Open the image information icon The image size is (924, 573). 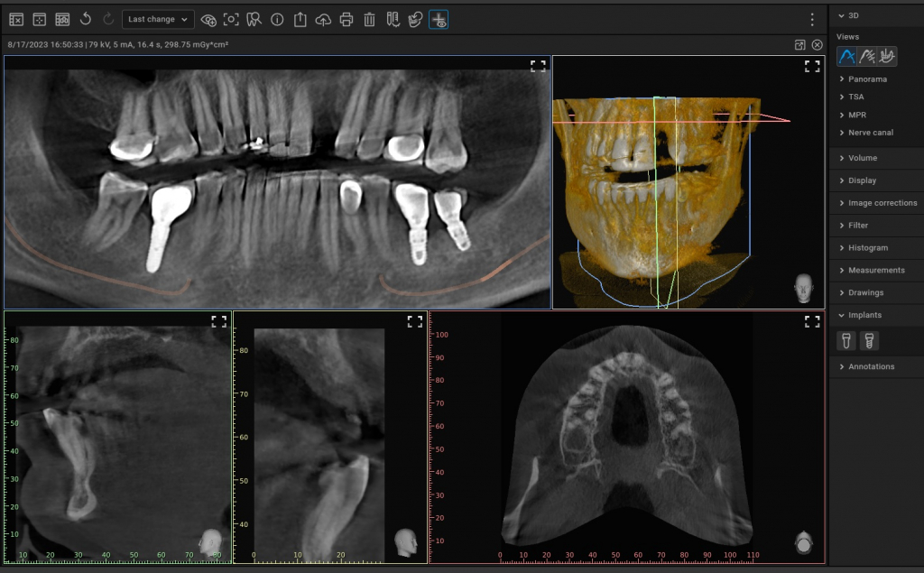(277, 20)
